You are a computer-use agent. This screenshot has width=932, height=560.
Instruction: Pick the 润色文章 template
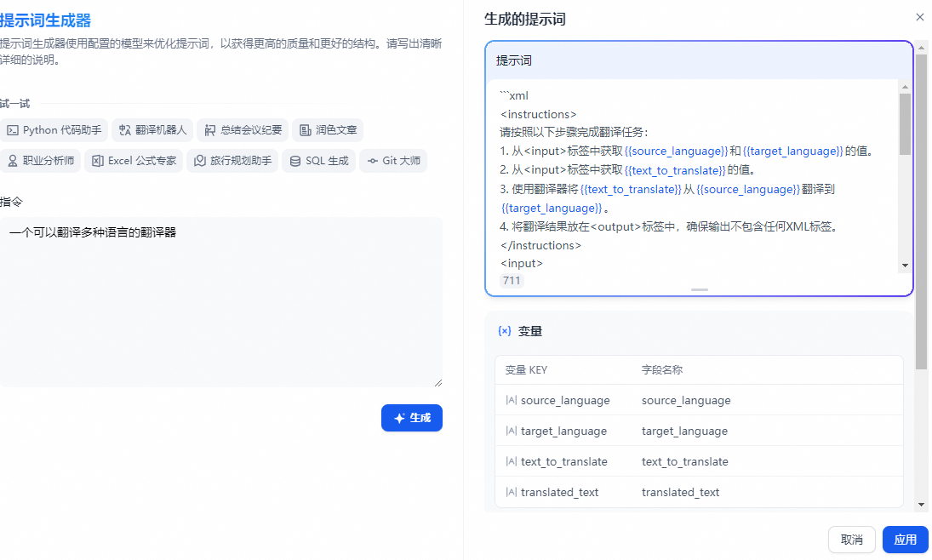tap(328, 130)
